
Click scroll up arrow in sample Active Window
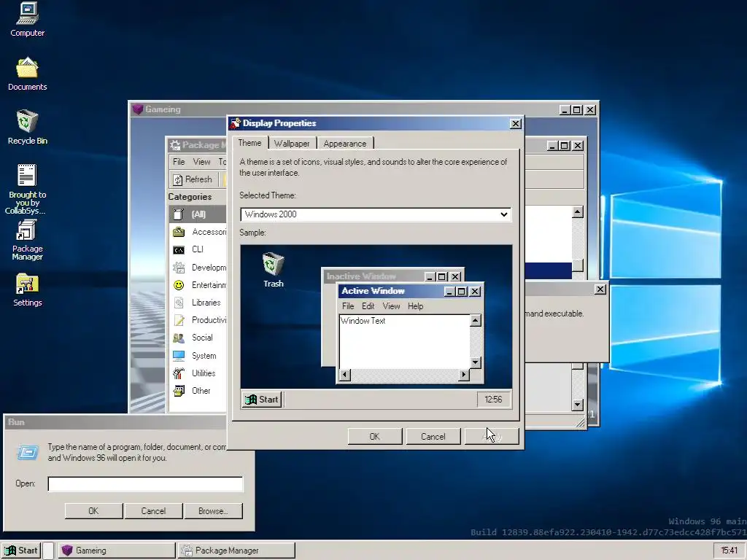pos(475,321)
